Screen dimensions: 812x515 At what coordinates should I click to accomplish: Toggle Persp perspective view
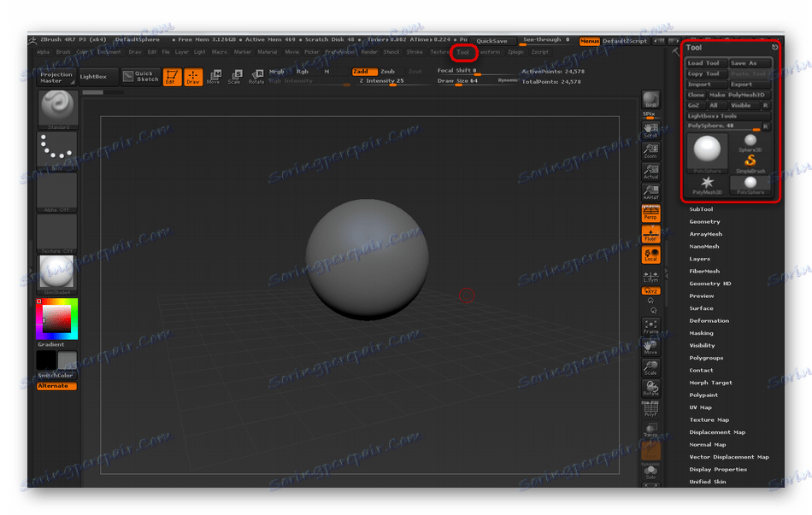(x=651, y=213)
